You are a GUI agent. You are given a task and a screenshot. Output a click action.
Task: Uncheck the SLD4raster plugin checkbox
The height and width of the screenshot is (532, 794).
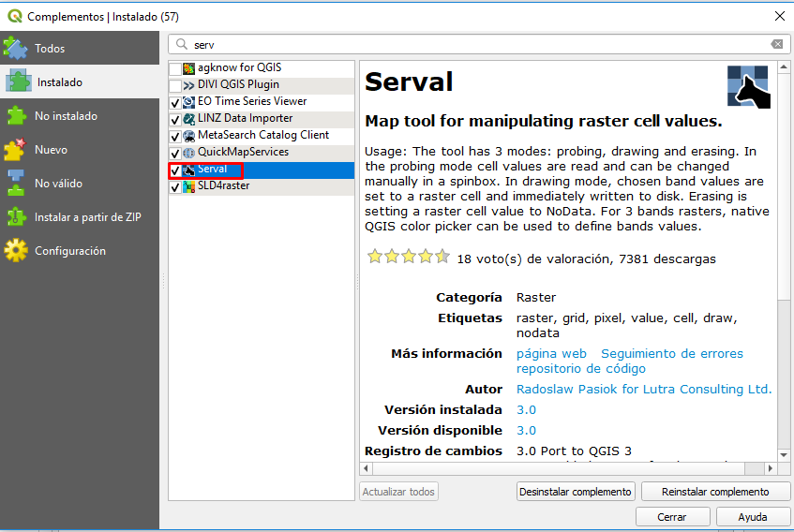tap(175, 187)
